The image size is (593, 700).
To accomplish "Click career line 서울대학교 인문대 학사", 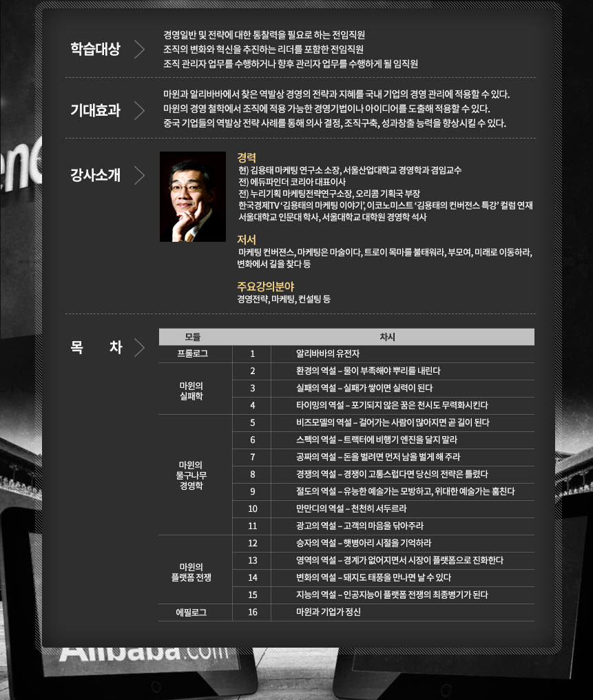I will pyautogui.click(x=333, y=218).
